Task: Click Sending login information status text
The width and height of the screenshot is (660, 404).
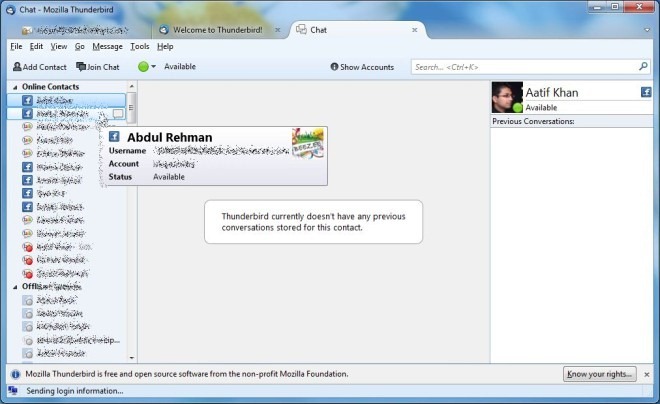Action: 75,391
